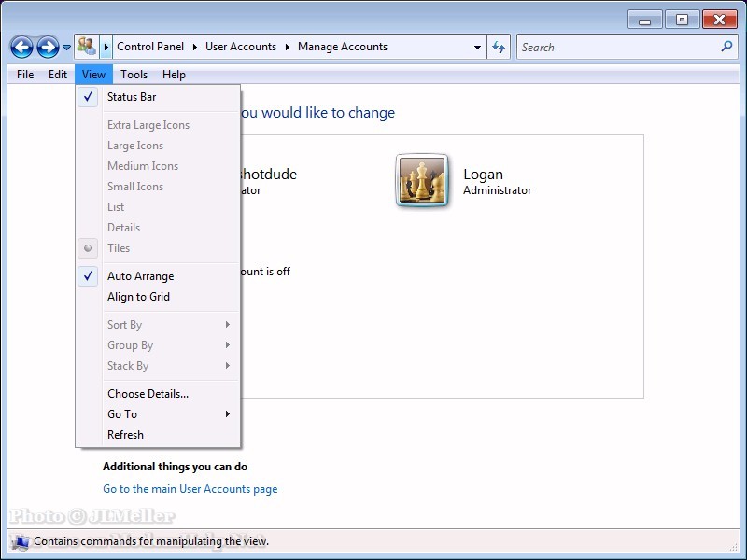This screenshot has height=560, width=747.
Task: Click Choose Details... menu entry
Action: point(158,394)
